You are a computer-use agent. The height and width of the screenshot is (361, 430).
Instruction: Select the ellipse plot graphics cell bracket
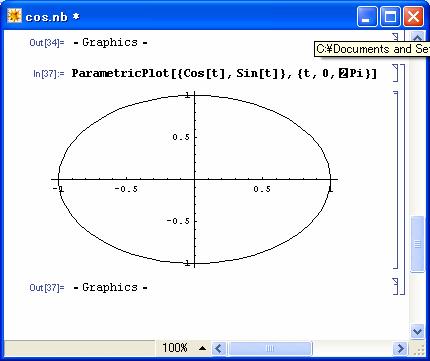tap(396, 180)
